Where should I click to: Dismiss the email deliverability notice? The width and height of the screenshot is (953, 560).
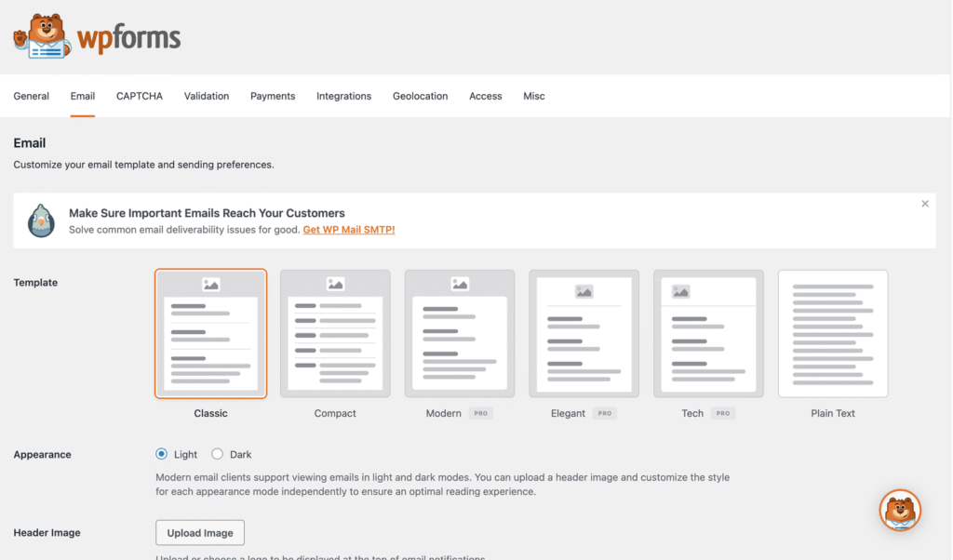[x=924, y=204]
